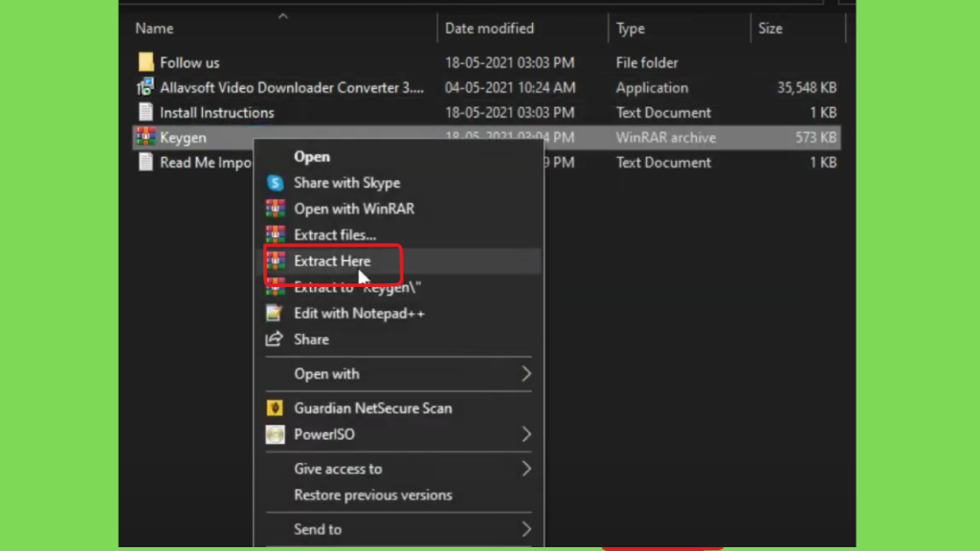Click the WinRAR icon beside Open with WinRAR
This screenshot has height=551, width=980.
tap(275, 209)
